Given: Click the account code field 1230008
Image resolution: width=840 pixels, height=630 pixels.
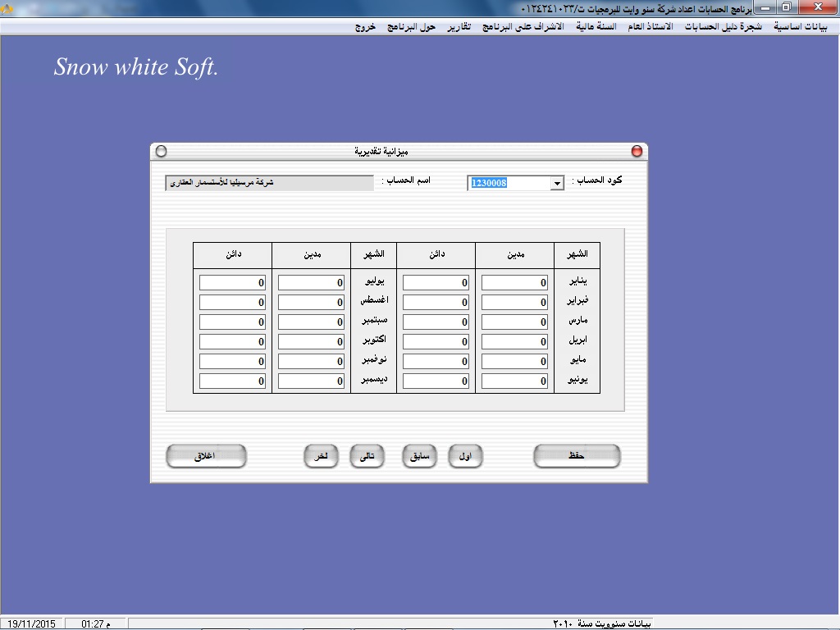Looking at the screenshot, I should [509, 184].
